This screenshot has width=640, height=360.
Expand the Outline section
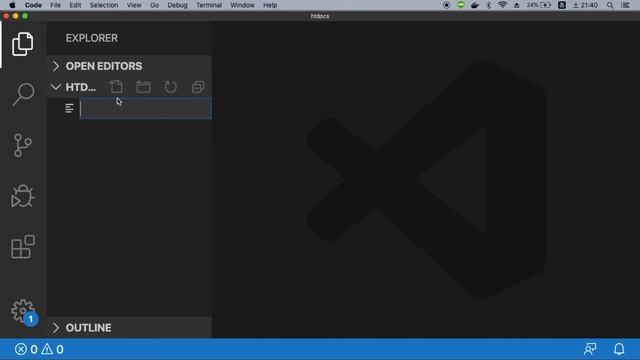(129, 328)
